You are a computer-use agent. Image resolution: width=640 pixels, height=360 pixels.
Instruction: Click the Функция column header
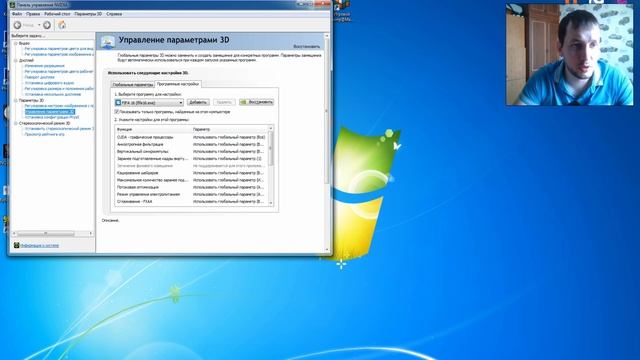pyautogui.click(x=153, y=129)
